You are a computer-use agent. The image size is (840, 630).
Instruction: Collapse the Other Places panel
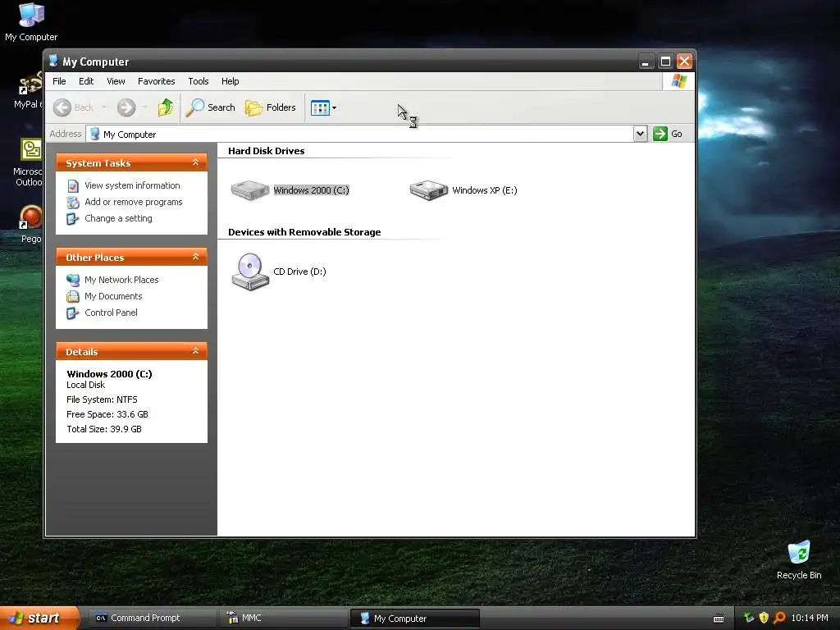tap(195, 257)
